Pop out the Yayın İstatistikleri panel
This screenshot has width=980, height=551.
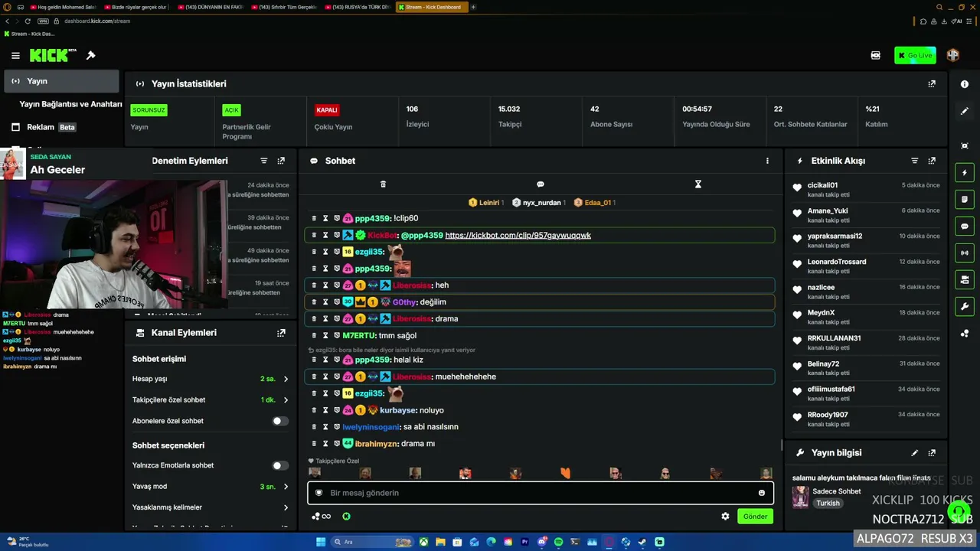pos(932,84)
